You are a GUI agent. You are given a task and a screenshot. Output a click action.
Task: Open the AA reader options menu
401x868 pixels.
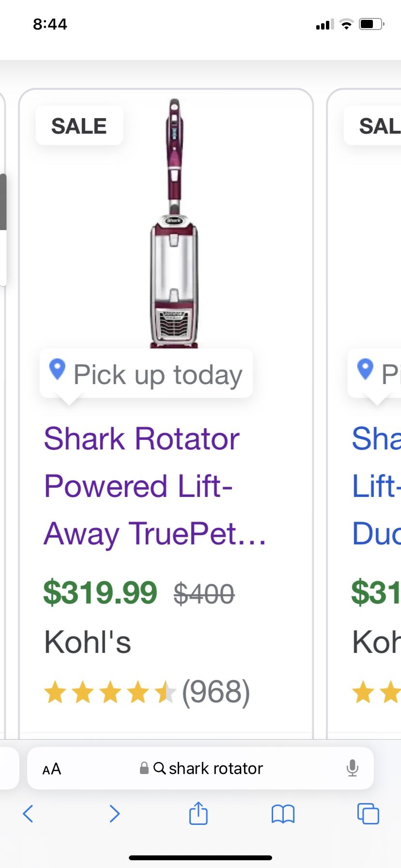51,769
